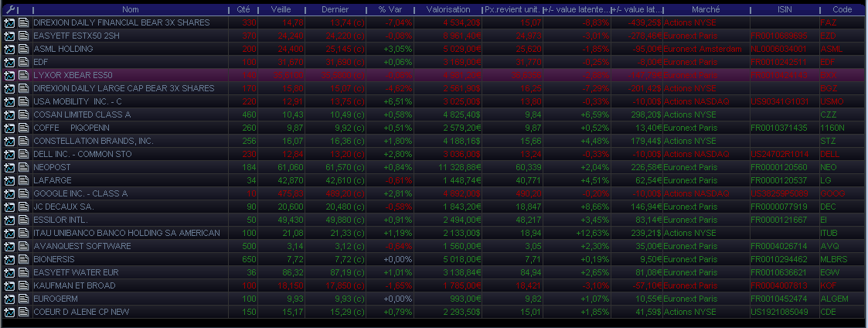Image resolution: width=868 pixels, height=328 pixels.
Task: Click the FAZ code cell
Action: coord(828,22)
